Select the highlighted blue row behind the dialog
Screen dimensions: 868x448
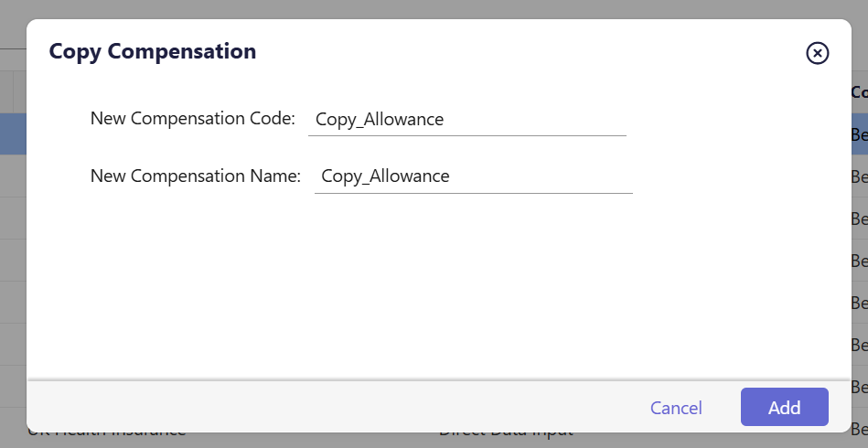tap(13, 133)
